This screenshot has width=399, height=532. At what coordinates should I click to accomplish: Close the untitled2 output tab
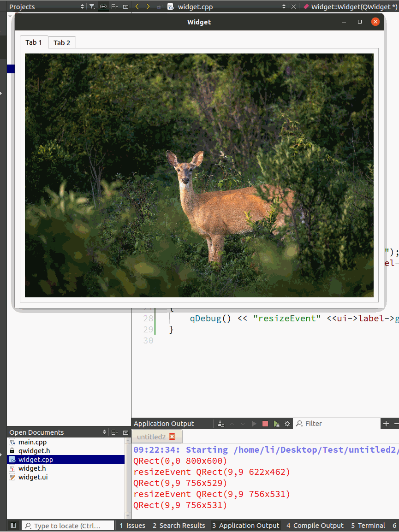(172, 437)
